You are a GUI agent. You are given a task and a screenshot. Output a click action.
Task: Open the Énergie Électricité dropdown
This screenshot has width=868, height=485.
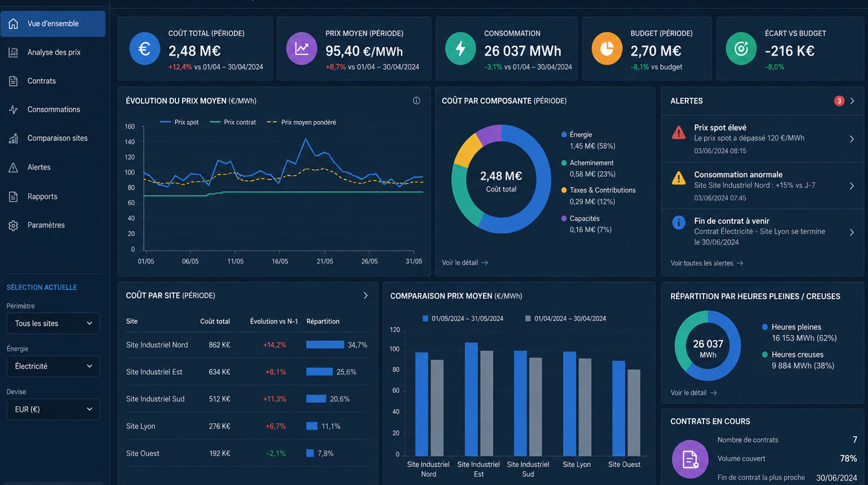pyautogui.click(x=53, y=366)
